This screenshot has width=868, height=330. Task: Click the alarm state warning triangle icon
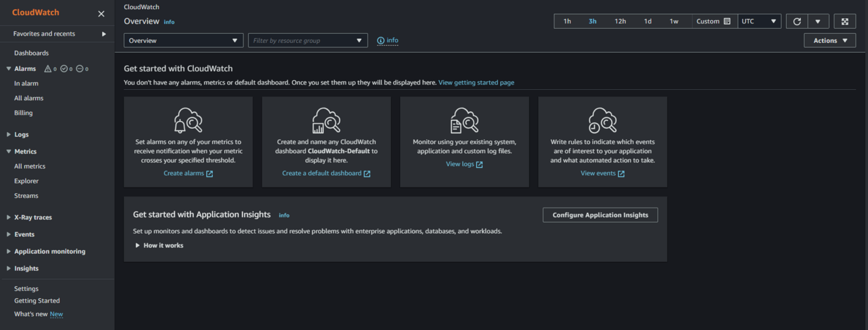[47, 69]
